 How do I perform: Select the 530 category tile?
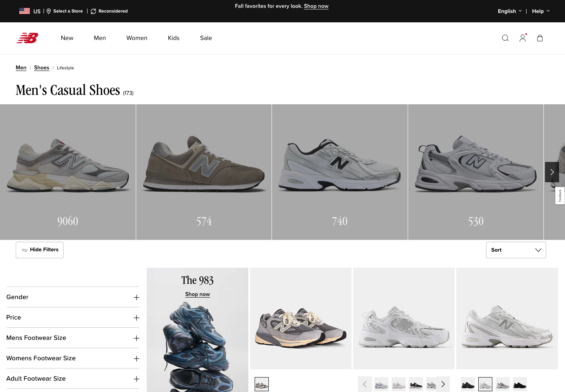(476, 172)
